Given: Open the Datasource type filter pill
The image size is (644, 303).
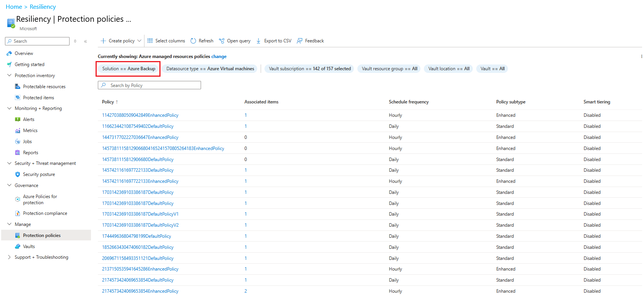Looking at the screenshot, I should [x=210, y=69].
